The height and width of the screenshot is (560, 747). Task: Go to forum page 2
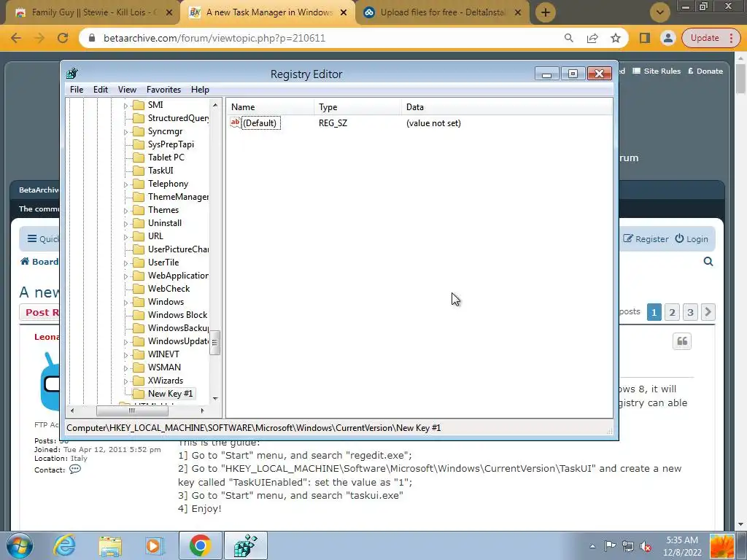click(672, 312)
